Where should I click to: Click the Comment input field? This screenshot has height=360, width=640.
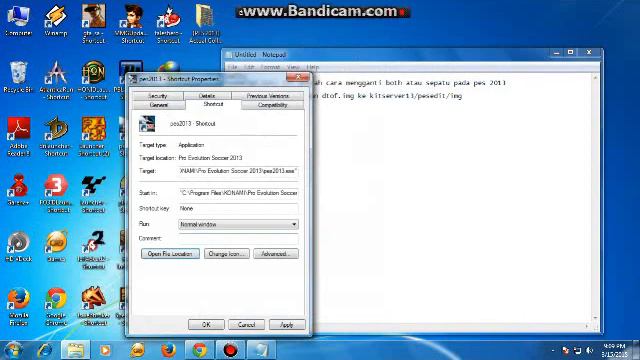(x=238, y=238)
